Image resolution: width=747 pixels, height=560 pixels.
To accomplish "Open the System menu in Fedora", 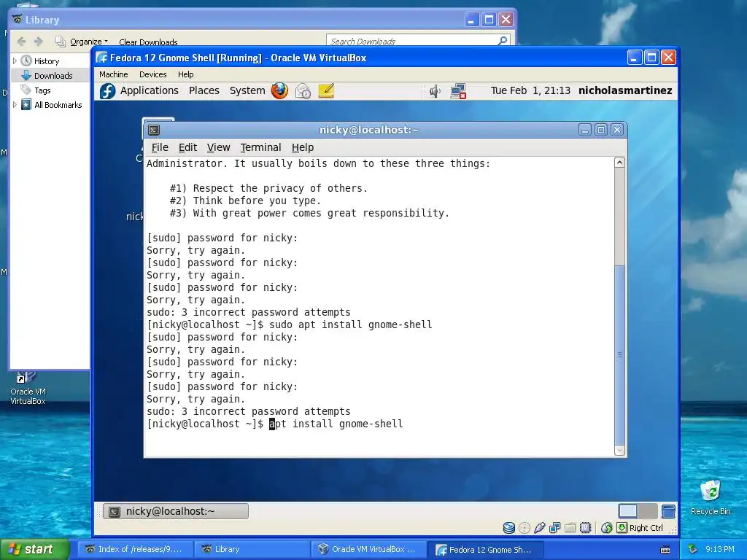I will tap(247, 90).
